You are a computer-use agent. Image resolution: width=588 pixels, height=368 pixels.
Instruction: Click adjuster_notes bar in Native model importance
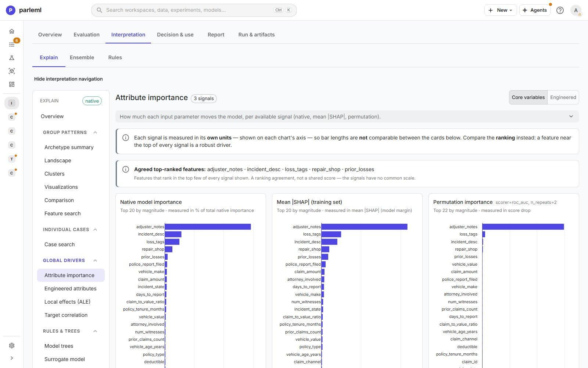[x=208, y=227]
